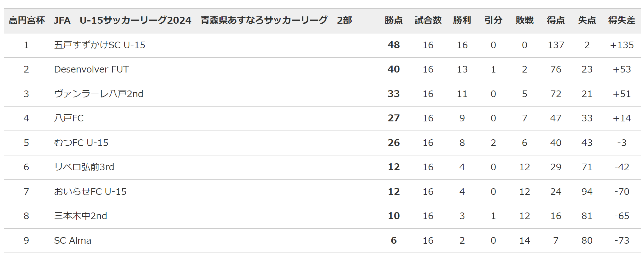Viewport: 644px width, 256px height.
Task: Select team 五戸すずかけSC U-15
Action: 100,45
